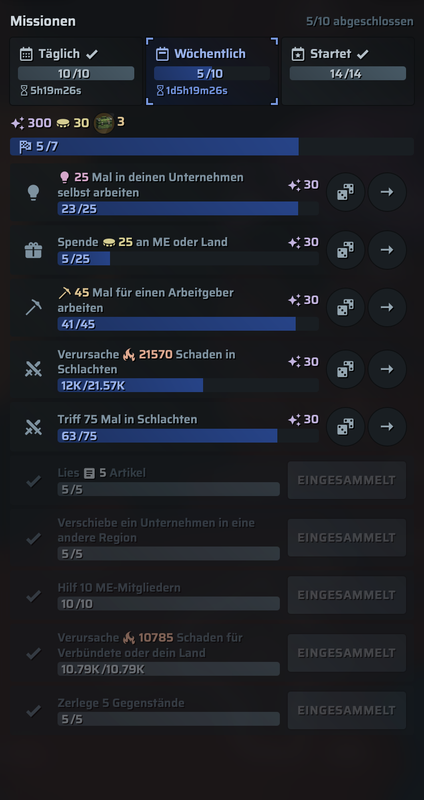Go to Triff 75 Mal mission via arrow
424x800 pixels.
pos(387,427)
